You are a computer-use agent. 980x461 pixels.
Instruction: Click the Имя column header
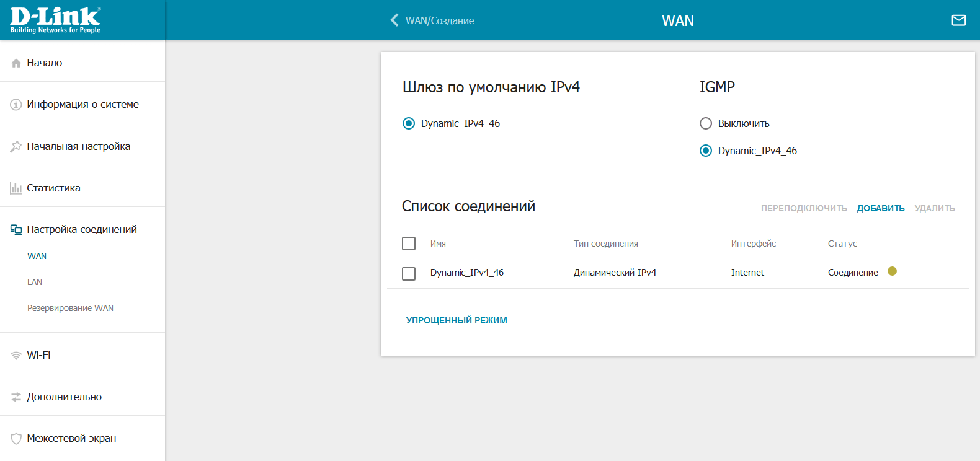click(438, 244)
